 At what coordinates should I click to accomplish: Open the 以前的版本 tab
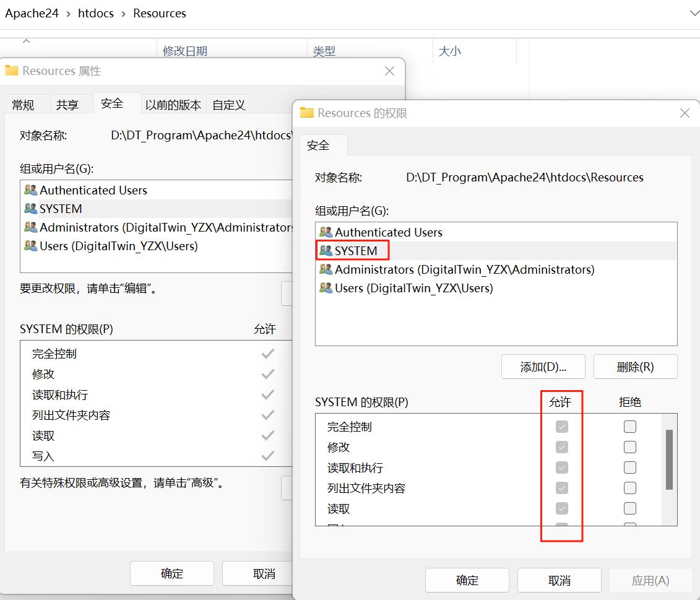pos(173,105)
